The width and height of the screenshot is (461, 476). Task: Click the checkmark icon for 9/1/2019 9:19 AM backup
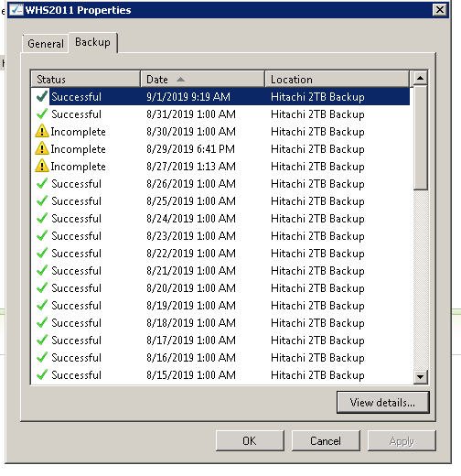pyautogui.click(x=42, y=96)
